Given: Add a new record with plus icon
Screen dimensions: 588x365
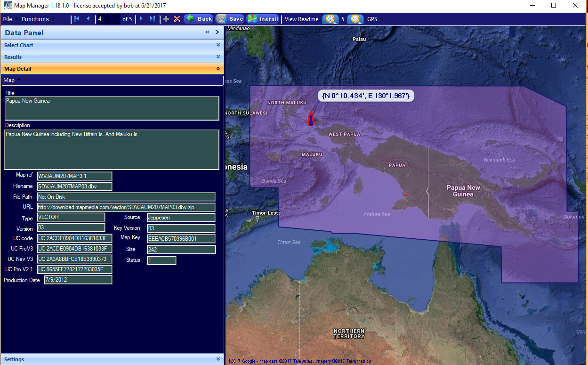Looking at the screenshot, I should pos(166,19).
